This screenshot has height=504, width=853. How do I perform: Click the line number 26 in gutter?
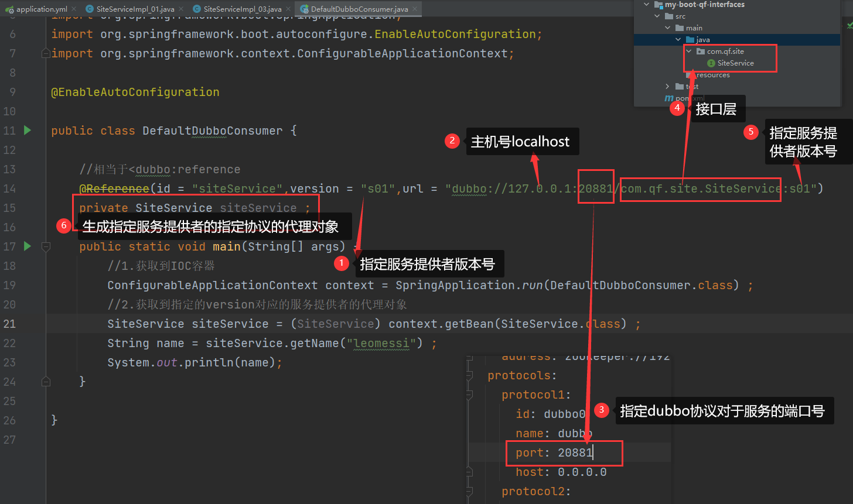[9, 420]
